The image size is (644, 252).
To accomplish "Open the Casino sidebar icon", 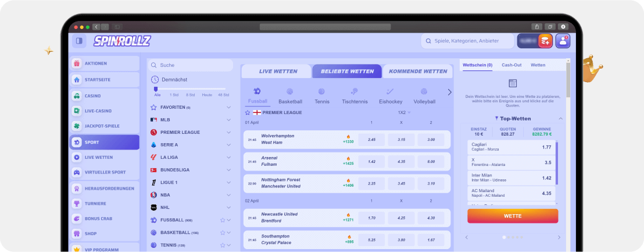I will click(77, 96).
